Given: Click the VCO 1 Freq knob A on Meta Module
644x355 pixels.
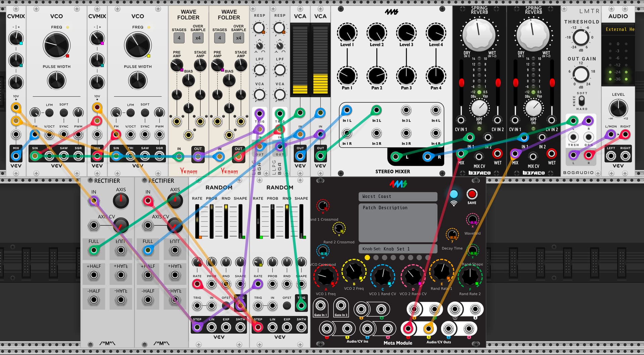Looking at the screenshot, I should 325,277.
